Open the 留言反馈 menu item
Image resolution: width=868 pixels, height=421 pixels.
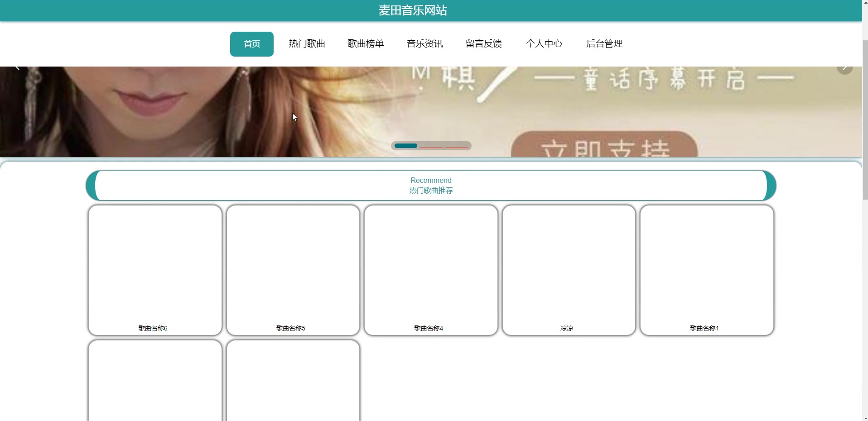[484, 44]
